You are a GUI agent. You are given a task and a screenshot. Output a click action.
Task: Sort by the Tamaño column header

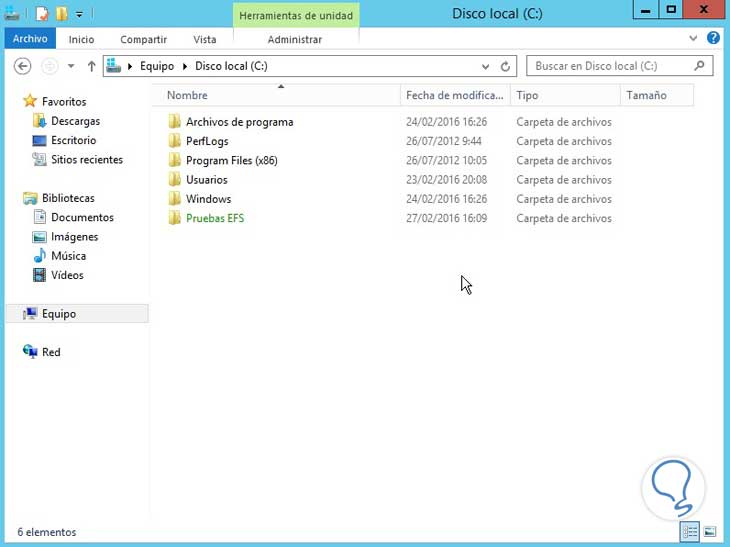click(657, 95)
